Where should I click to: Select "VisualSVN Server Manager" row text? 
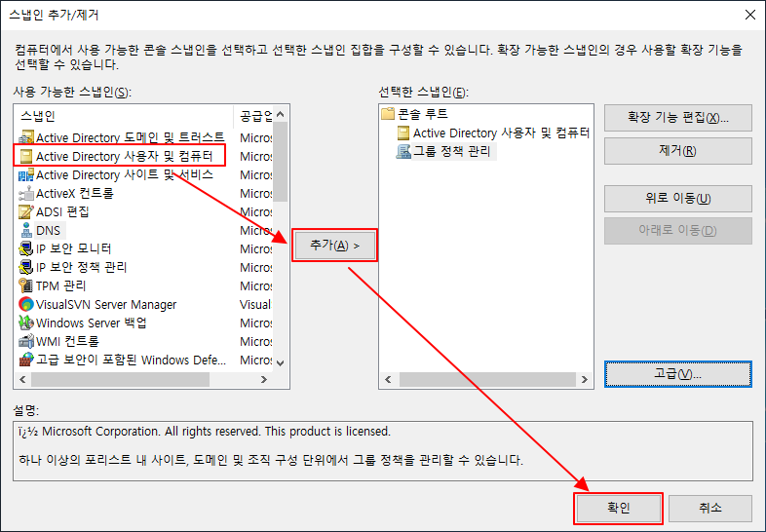[x=106, y=304]
